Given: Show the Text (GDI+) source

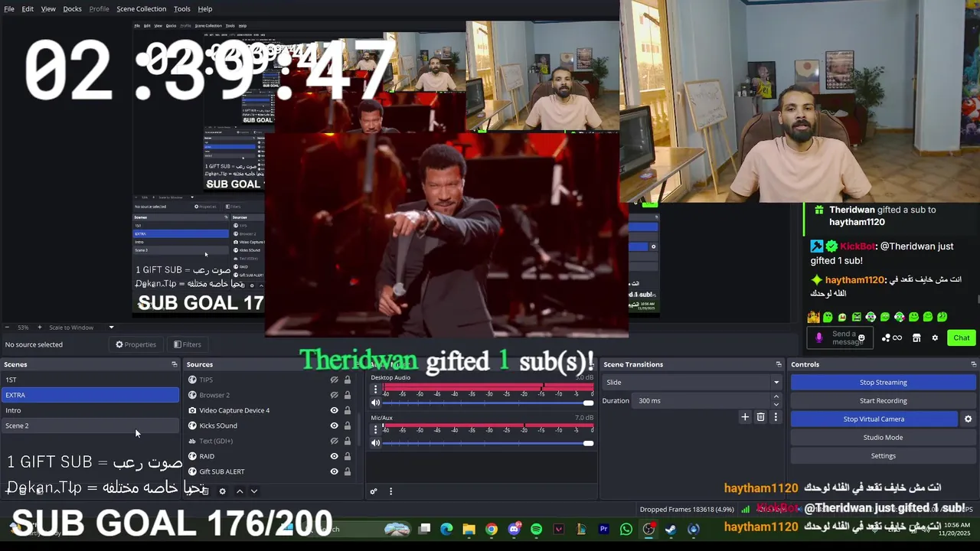Looking at the screenshot, I should coord(334,441).
